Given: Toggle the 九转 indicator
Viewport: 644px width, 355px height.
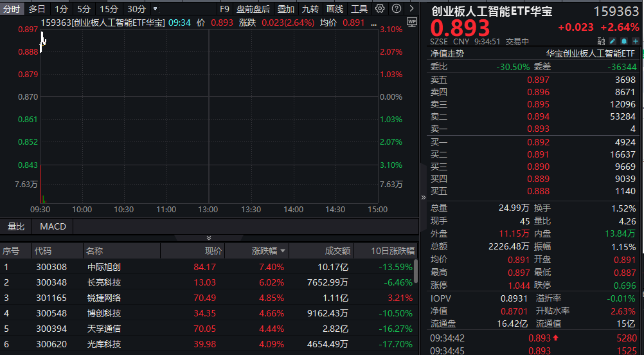Looking at the screenshot, I should 310,9.
